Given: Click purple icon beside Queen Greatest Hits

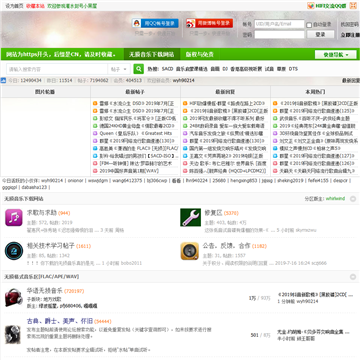Looking at the screenshot, I should pyautogui.click(x=95, y=133).
